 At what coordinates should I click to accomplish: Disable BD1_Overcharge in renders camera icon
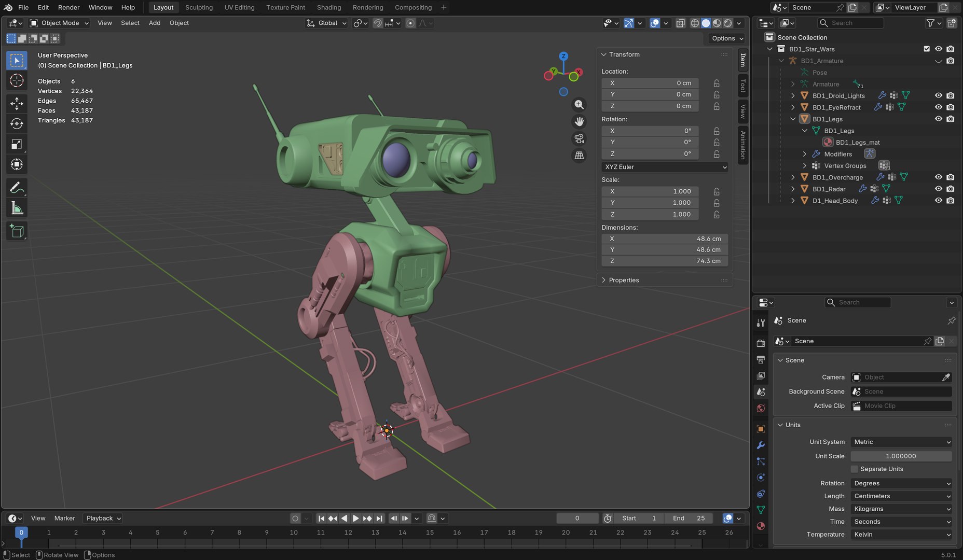pos(950,177)
